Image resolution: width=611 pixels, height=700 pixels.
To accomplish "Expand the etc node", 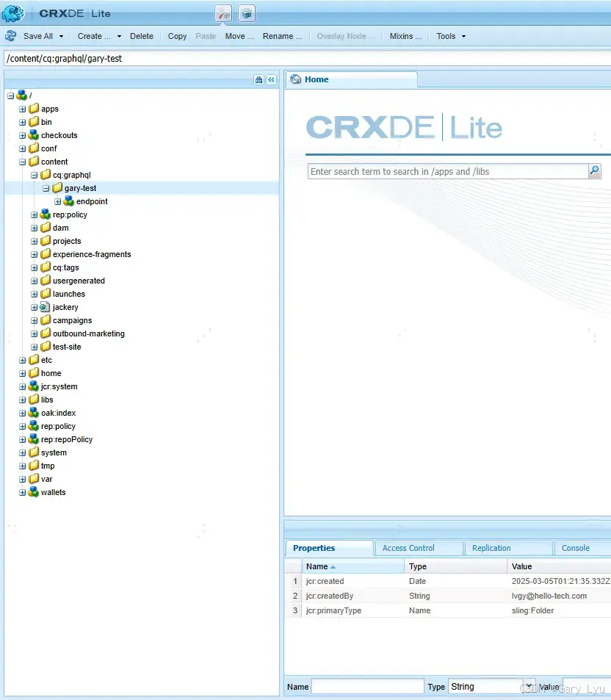I will 22,360.
